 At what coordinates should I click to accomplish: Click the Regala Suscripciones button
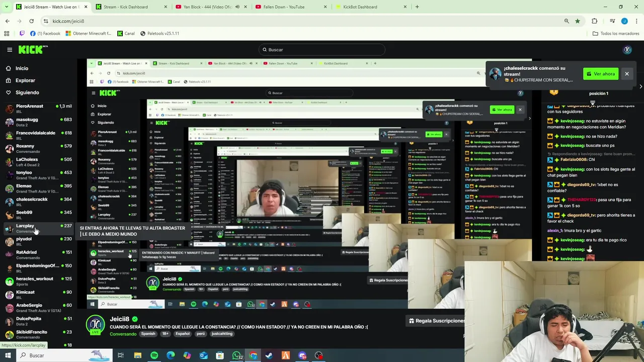tap(436, 321)
